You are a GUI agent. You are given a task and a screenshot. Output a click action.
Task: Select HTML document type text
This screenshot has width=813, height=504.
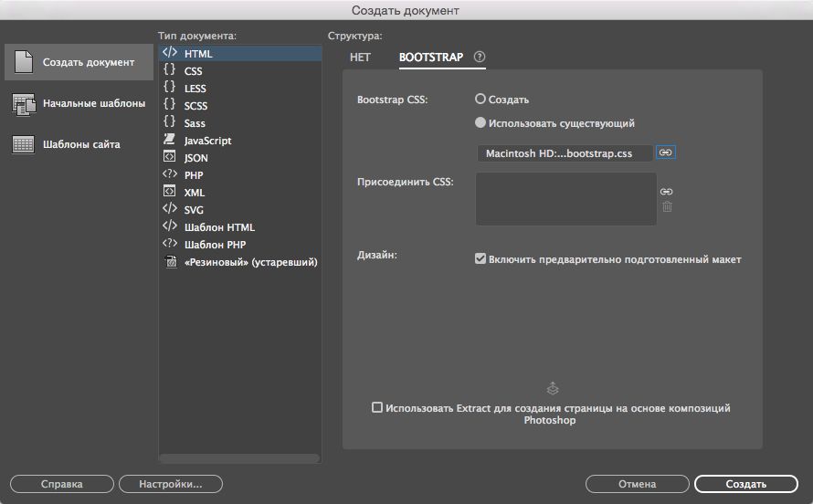[198, 54]
